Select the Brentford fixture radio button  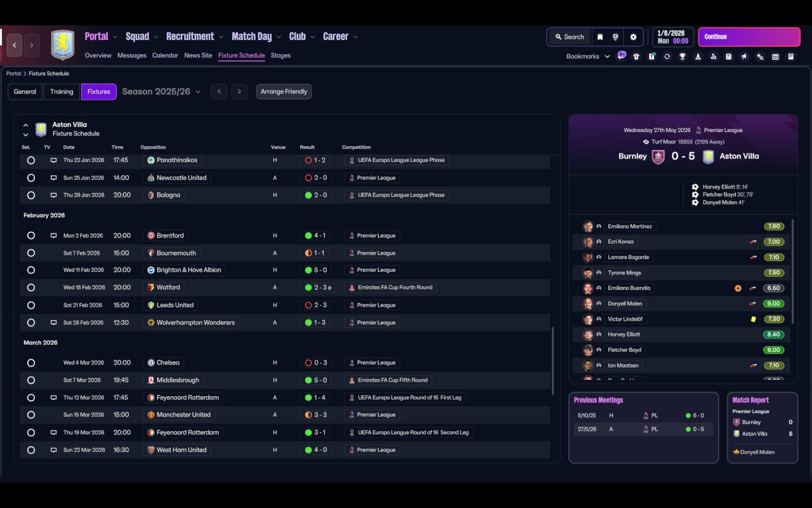pyautogui.click(x=31, y=236)
